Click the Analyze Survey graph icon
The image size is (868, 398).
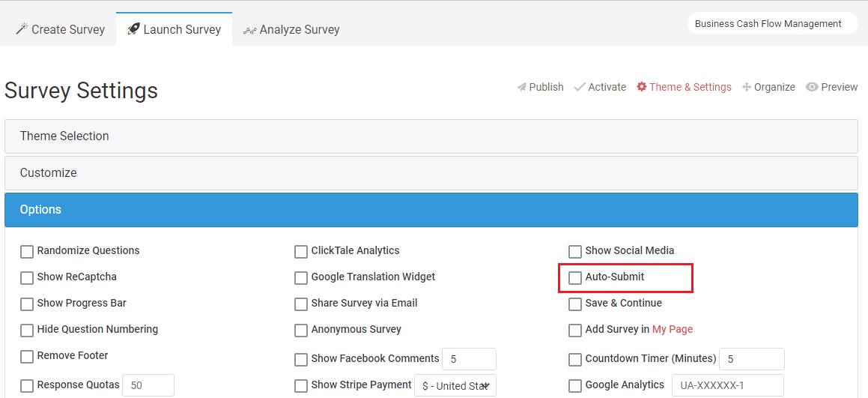coord(249,30)
